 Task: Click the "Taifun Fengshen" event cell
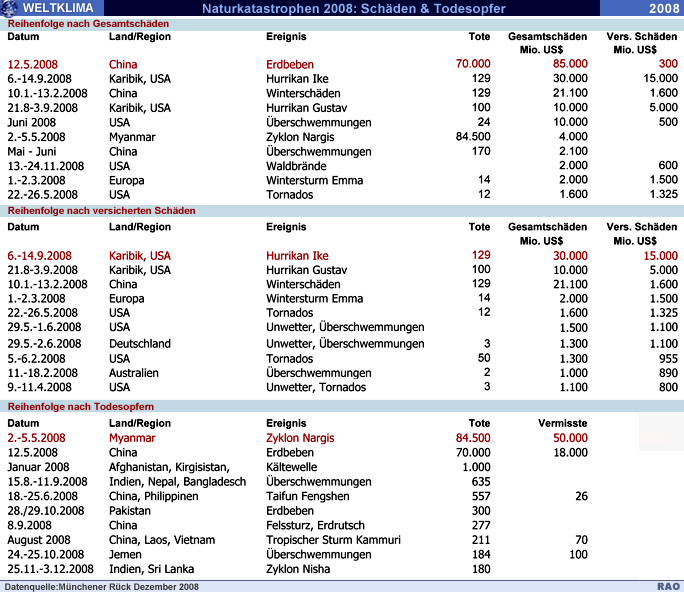pyautogui.click(x=308, y=496)
